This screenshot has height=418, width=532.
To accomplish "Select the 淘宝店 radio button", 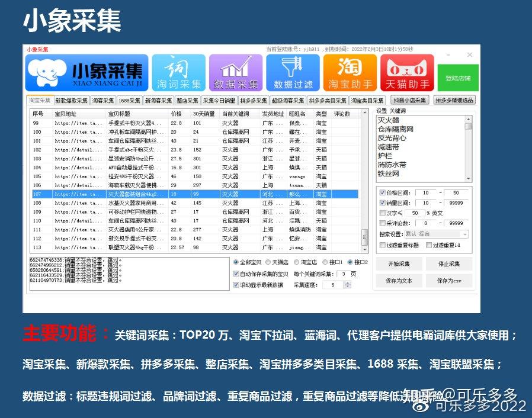I will (x=297, y=262).
